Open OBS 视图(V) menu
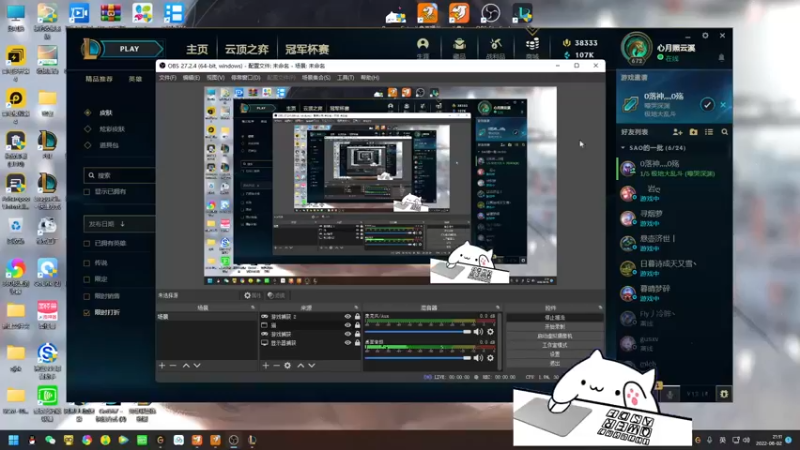The image size is (800, 450). pos(215,78)
